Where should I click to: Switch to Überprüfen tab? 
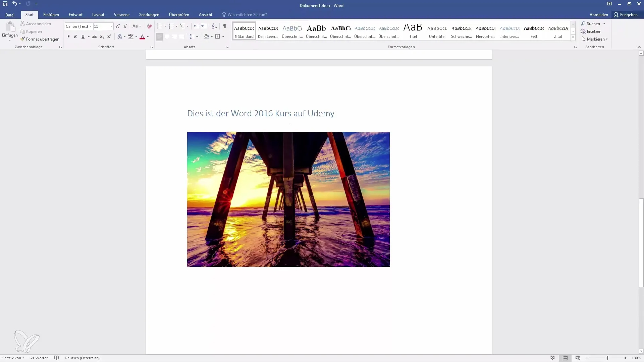tap(179, 15)
